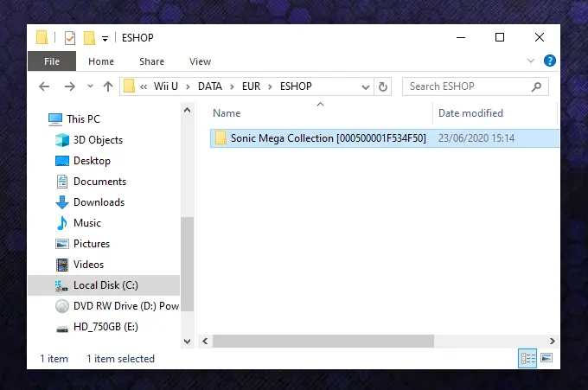Navigate to EUR in breadcrumb
The height and width of the screenshot is (390, 588).
click(x=252, y=86)
